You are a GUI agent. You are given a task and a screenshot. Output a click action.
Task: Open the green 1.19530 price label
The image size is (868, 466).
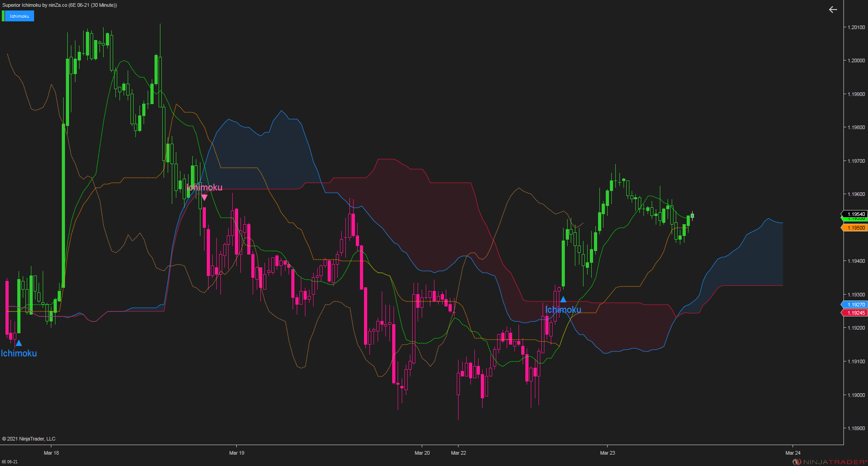[854, 219]
